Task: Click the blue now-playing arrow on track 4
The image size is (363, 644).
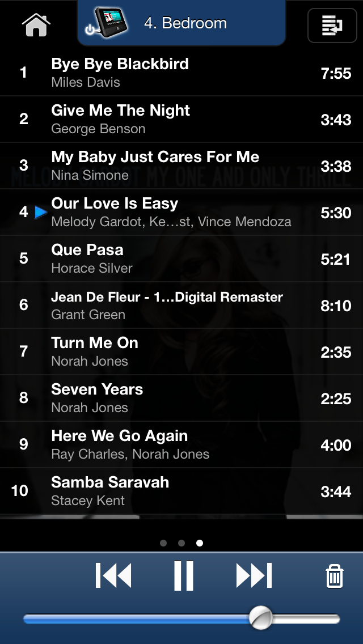Action: (41, 213)
